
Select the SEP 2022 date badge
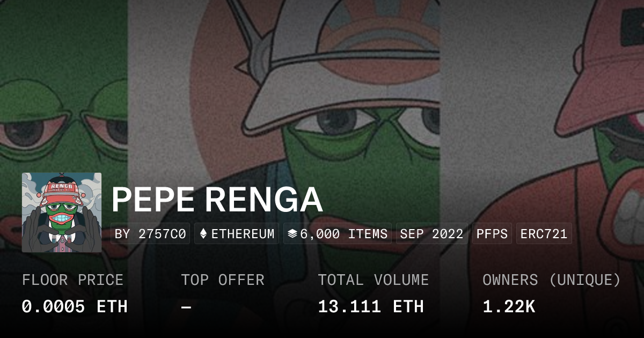(x=431, y=234)
